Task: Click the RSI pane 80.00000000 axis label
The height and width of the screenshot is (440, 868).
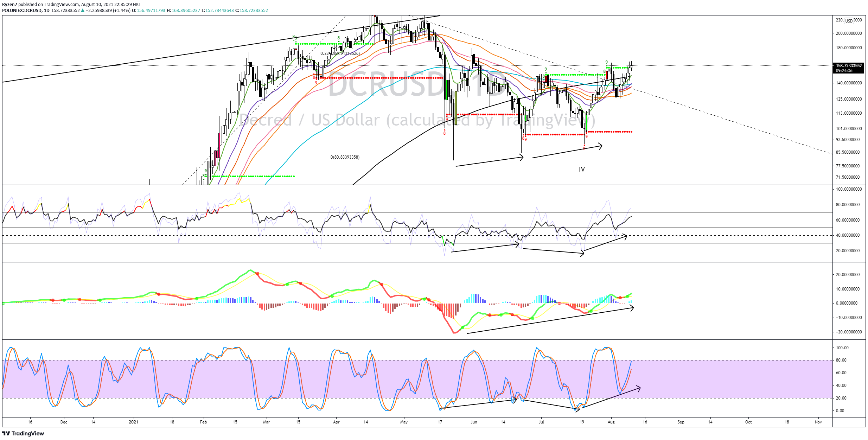Action: [848, 205]
